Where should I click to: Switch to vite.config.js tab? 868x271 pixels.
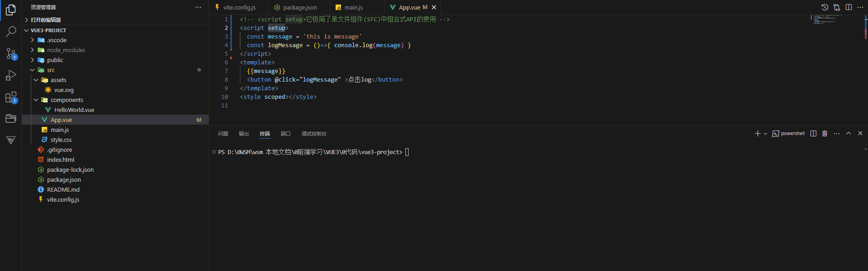click(239, 7)
